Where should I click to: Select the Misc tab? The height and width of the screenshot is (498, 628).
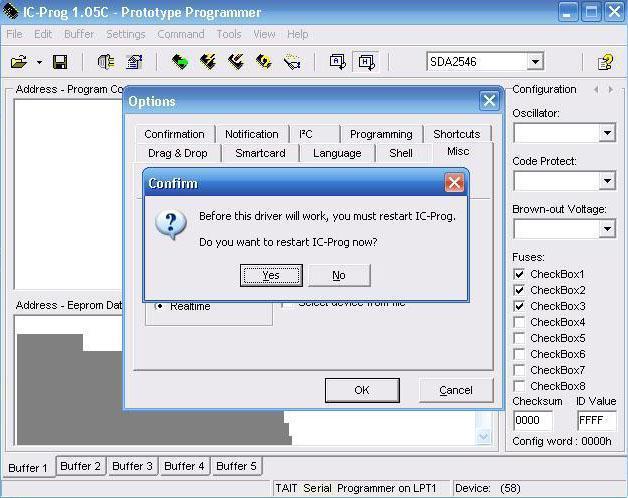point(458,152)
